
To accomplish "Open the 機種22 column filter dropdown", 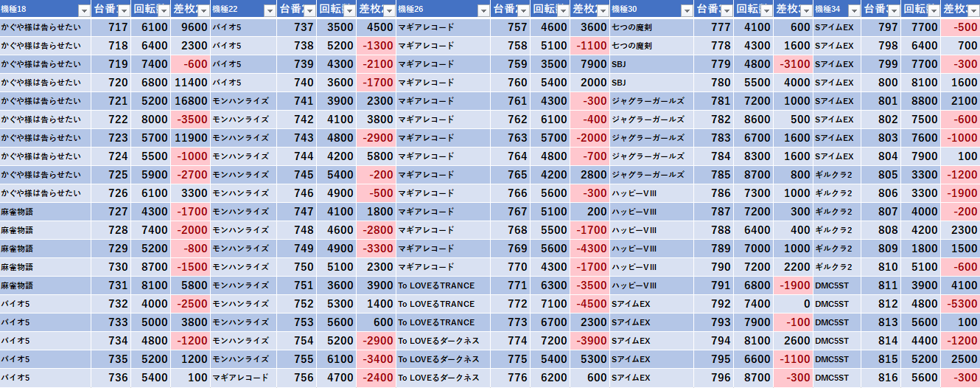I will (x=269, y=10).
